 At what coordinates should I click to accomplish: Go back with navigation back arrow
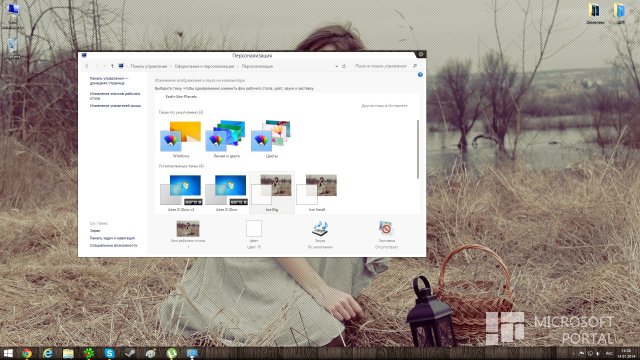87,66
